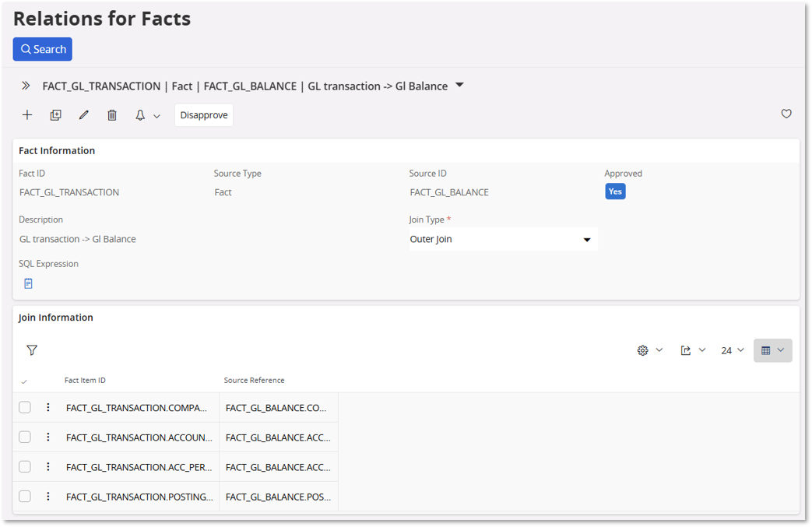Select cell FACT_GL_TRANSACTION.COMPA...
This screenshot has width=812, height=527.
tap(137, 408)
